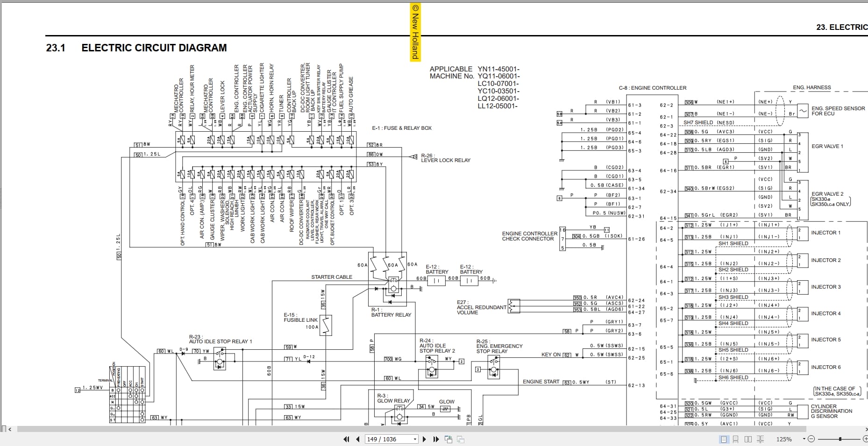The image size is (868, 446).
Task: Click the 'STARTER CABLE' label
Action: click(332, 277)
